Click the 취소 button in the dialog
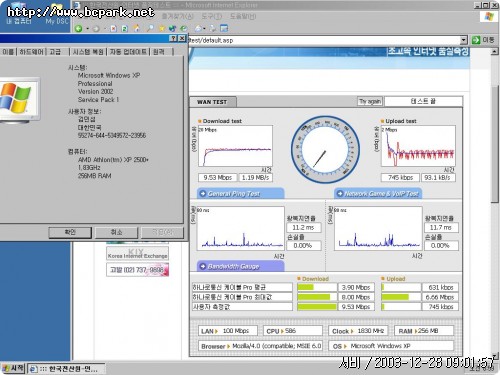This screenshot has height=375, width=500. [116, 232]
